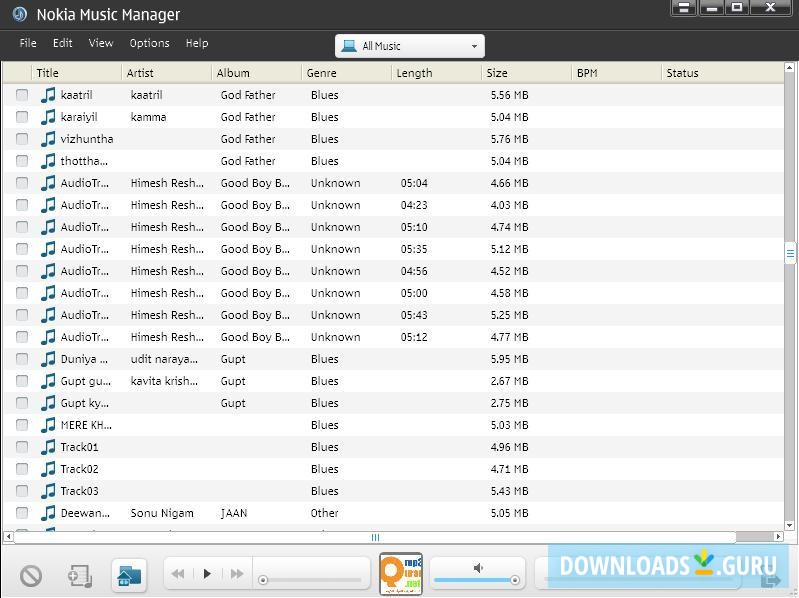
Task: Select the Track01 checkbox
Action: click(x=22, y=447)
